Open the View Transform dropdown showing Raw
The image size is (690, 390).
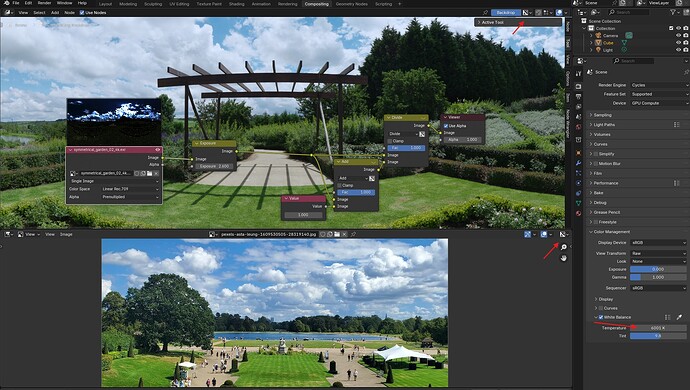658,254
